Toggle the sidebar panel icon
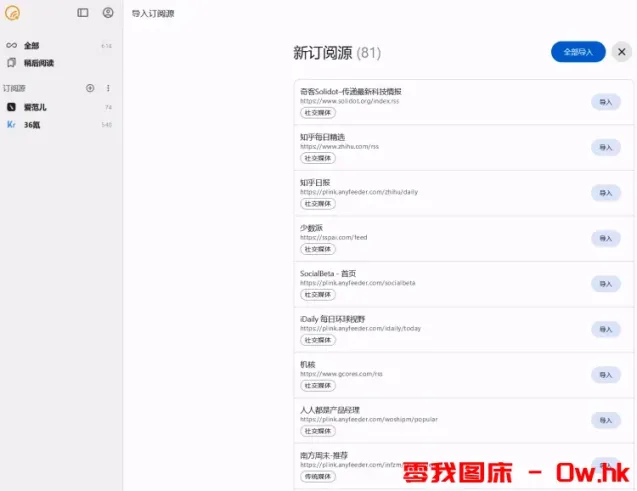 [83, 13]
